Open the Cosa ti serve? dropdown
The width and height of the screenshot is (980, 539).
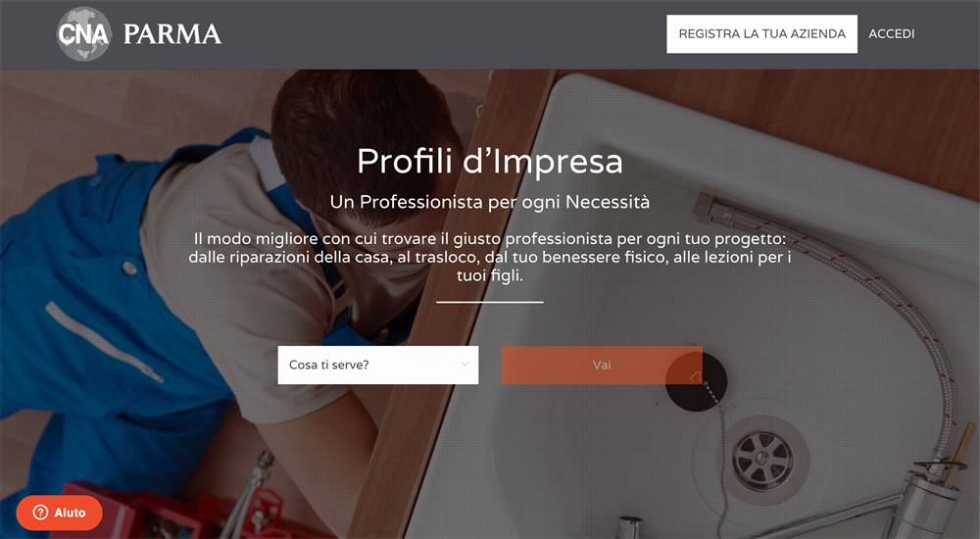(x=378, y=365)
